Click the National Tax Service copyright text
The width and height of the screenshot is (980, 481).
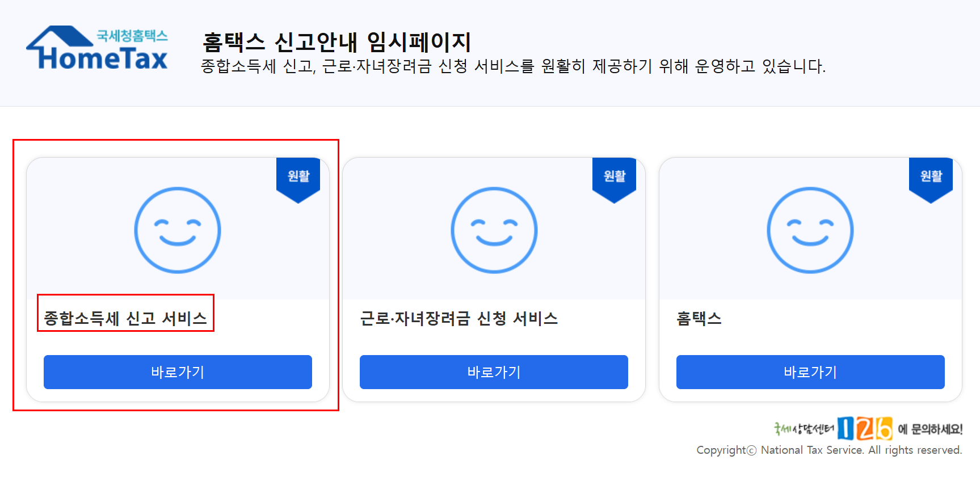tap(829, 450)
